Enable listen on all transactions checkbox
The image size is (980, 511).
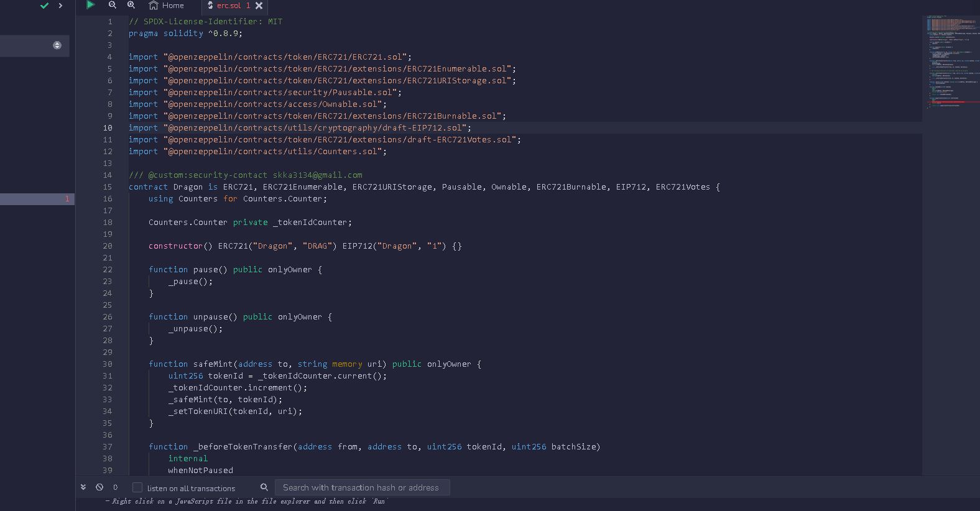click(137, 488)
